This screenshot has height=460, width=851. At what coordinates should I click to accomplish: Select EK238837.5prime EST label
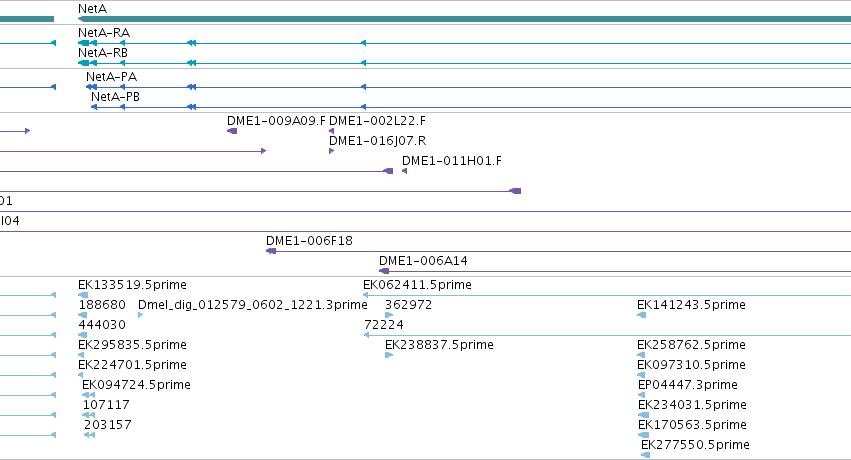tap(439, 344)
